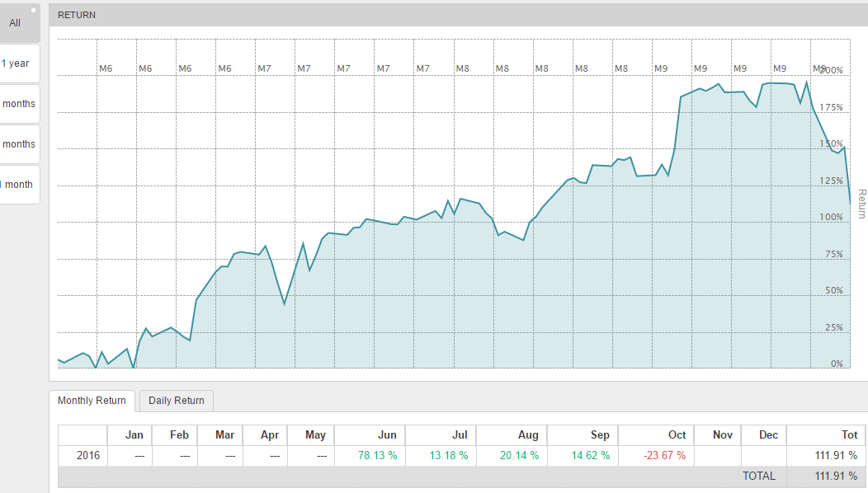This screenshot has width=868, height=493.
Task: Click the 200% y-axis label
Action: click(831, 70)
